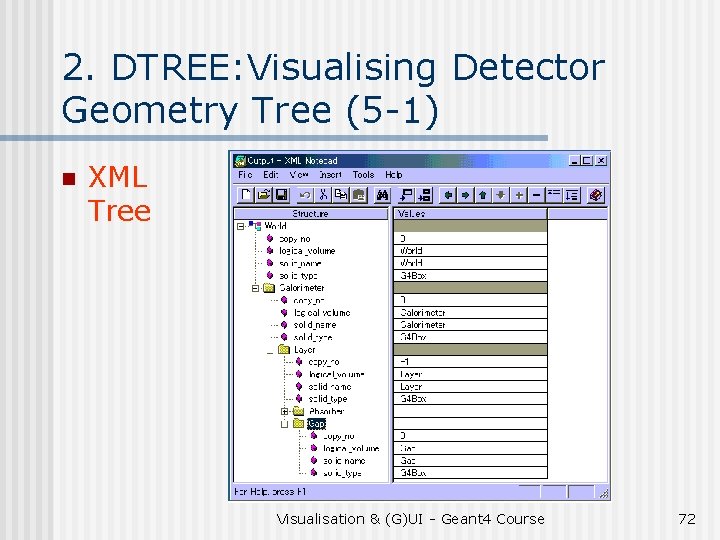Collapse the World root node
Image resolution: width=720 pixels, height=540 pixels.
click(240, 226)
